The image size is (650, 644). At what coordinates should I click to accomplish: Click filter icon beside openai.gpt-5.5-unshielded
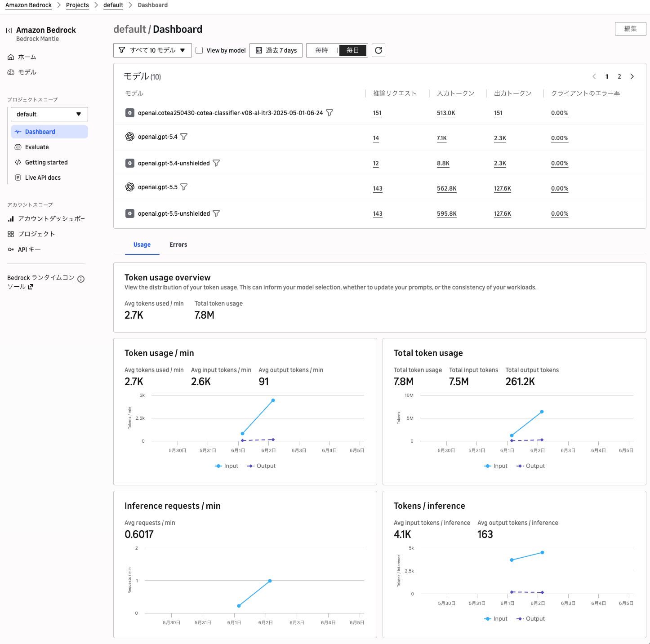coord(216,213)
